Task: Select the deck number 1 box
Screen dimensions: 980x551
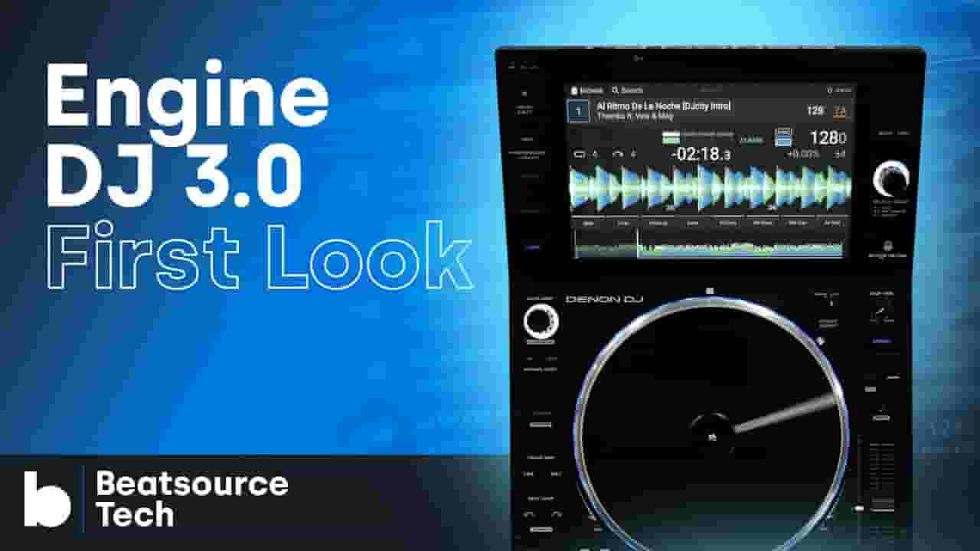Action: [578, 112]
